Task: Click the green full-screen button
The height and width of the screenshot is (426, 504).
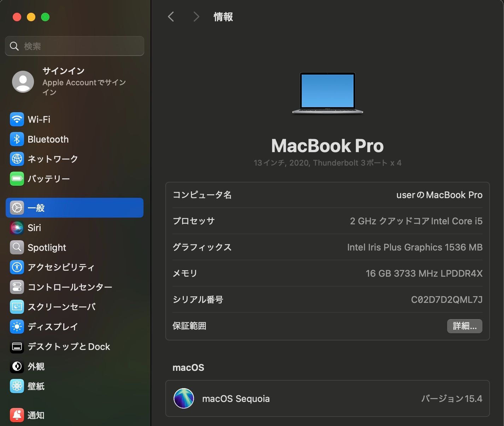Action: 45,17
